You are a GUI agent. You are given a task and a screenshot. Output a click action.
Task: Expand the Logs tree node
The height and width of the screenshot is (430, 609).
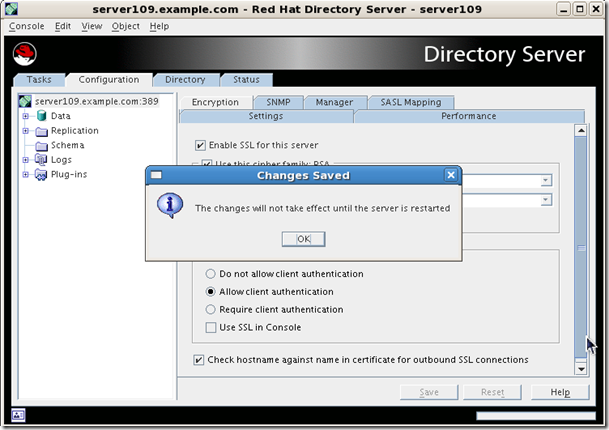click(x=26, y=160)
